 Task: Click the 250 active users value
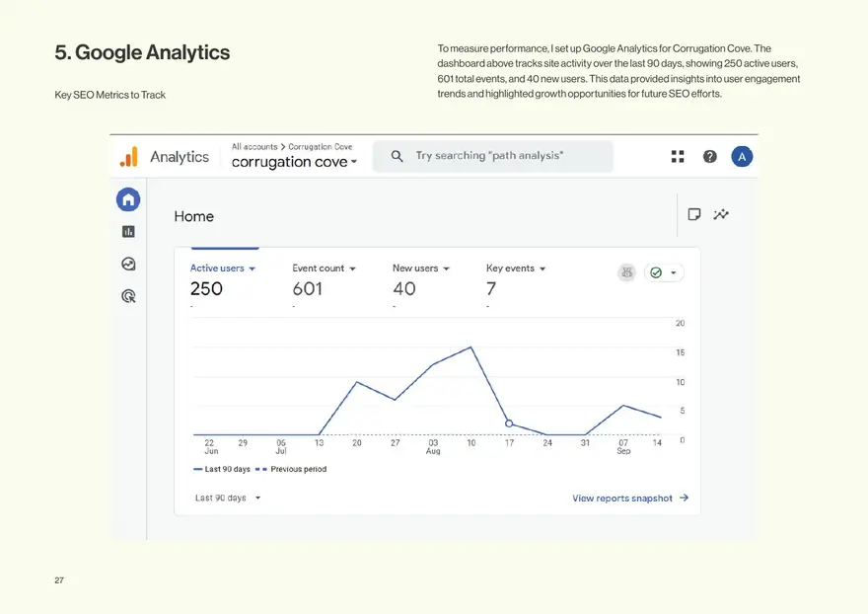click(x=206, y=288)
